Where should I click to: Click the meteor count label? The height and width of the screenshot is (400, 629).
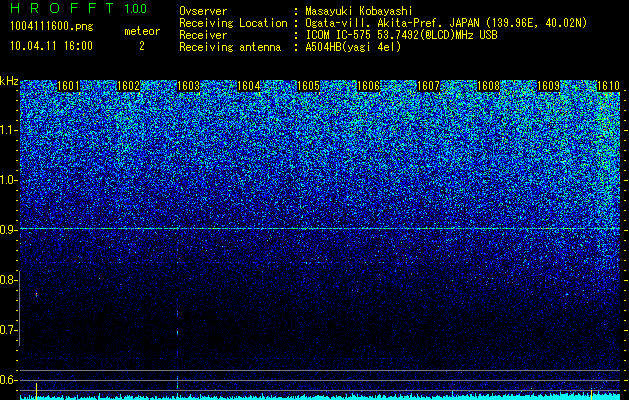coord(142,31)
